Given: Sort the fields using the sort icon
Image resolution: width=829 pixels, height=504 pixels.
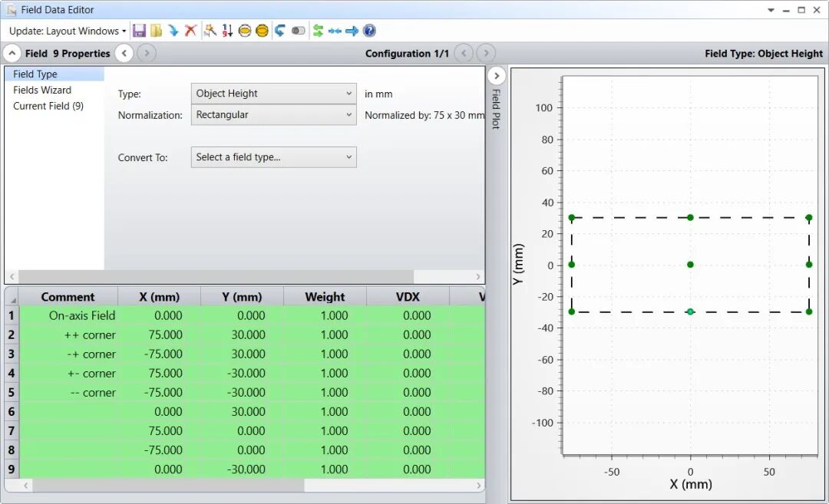Looking at the screenshot, I should click(226, 31).
